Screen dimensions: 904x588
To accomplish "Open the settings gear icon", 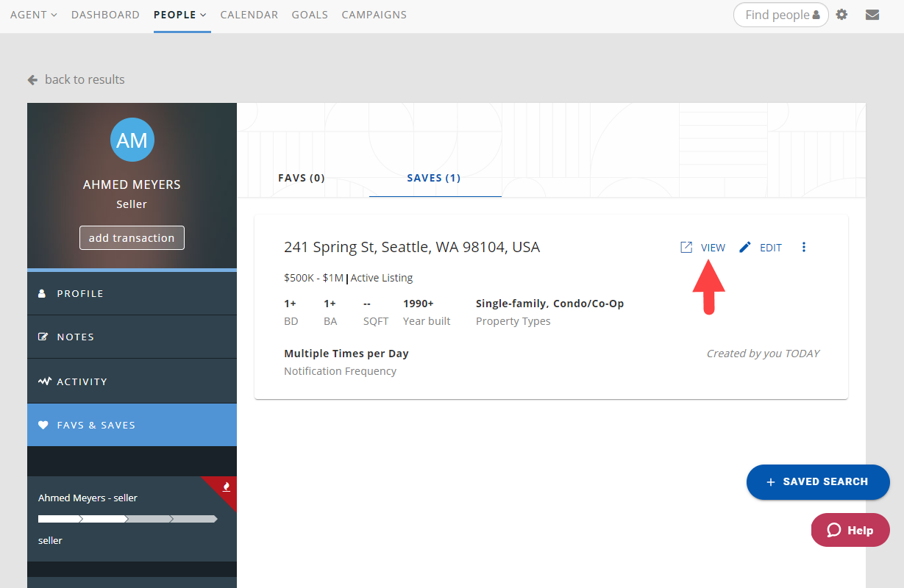I will pyautogui.click(x=841, y=15).
